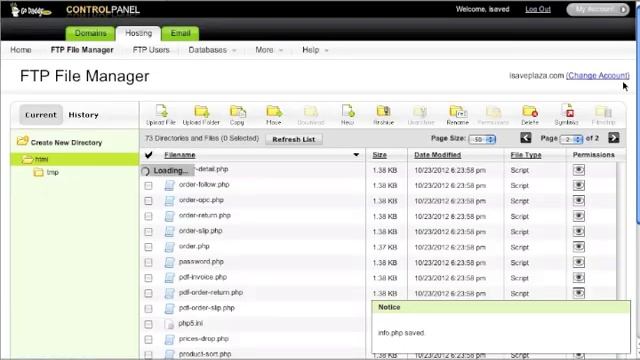Open the Page number dropdown
Viewport: 640px width, 360px height.
[x=571, y=139]
